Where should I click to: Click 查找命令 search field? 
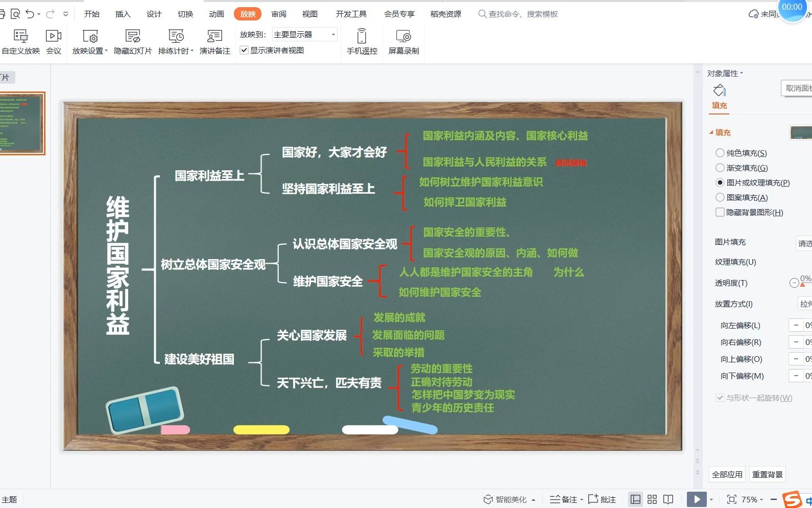pos(523,14)
